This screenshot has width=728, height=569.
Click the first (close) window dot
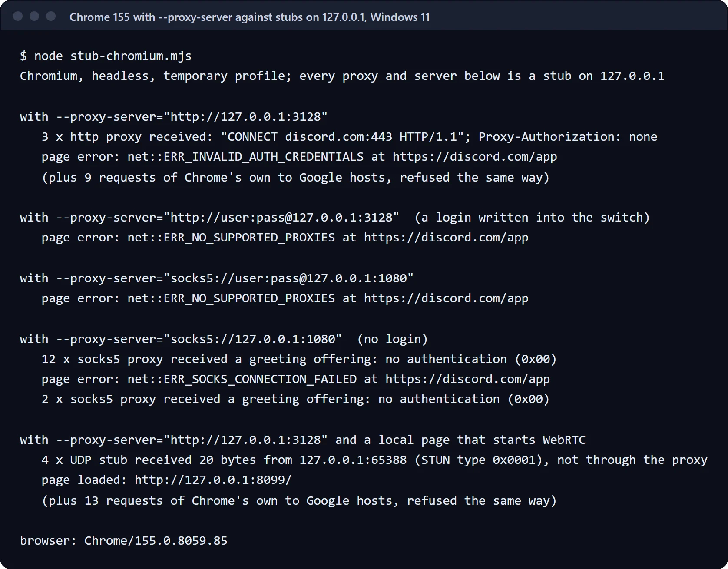[18, 16]
